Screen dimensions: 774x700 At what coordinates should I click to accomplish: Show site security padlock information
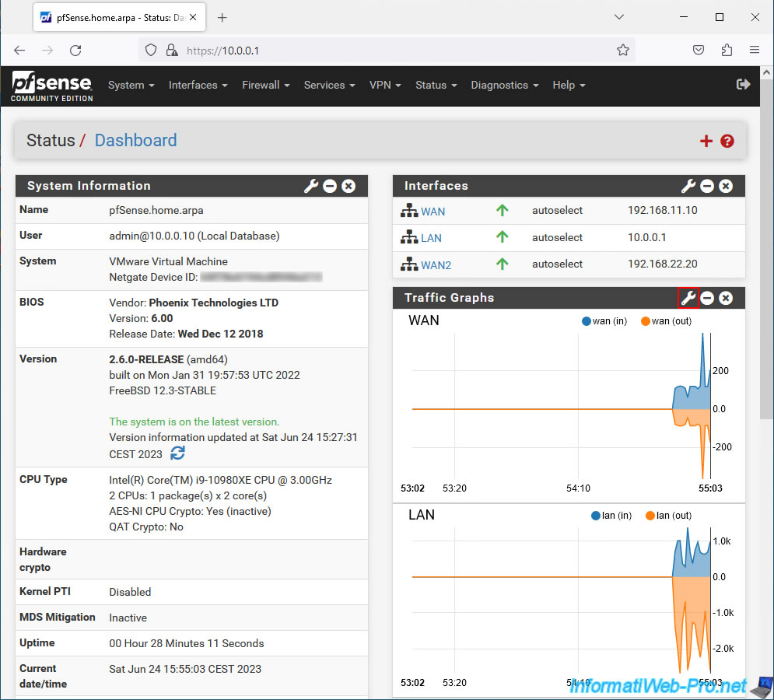(172, 51)
